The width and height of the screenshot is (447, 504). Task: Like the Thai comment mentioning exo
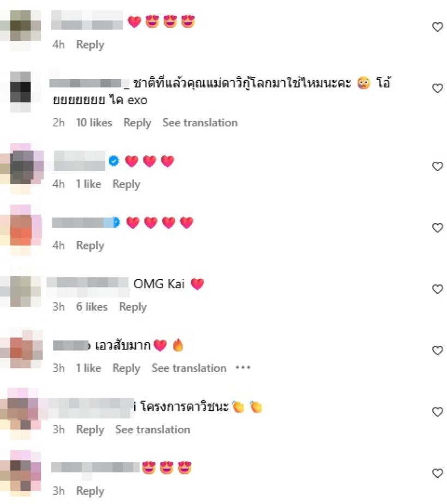(x=437, y=88)
